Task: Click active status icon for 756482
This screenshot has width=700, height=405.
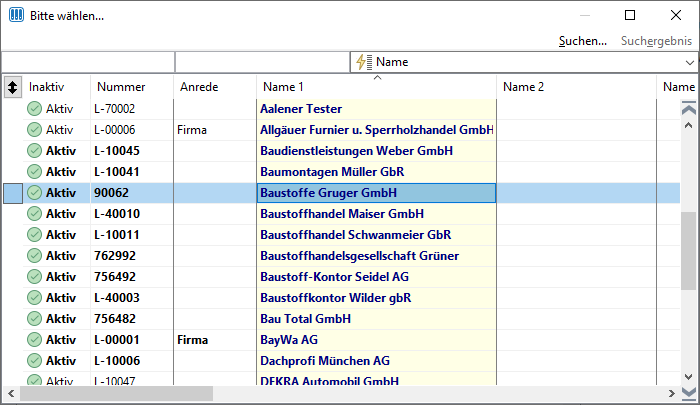Action: [x=34, y=318]
